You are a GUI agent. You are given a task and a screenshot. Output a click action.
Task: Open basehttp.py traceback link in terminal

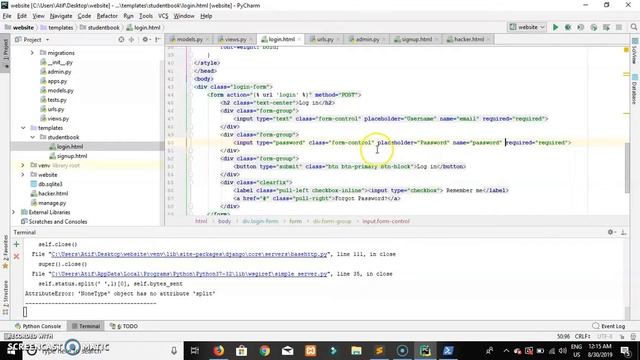pos(189,254)
